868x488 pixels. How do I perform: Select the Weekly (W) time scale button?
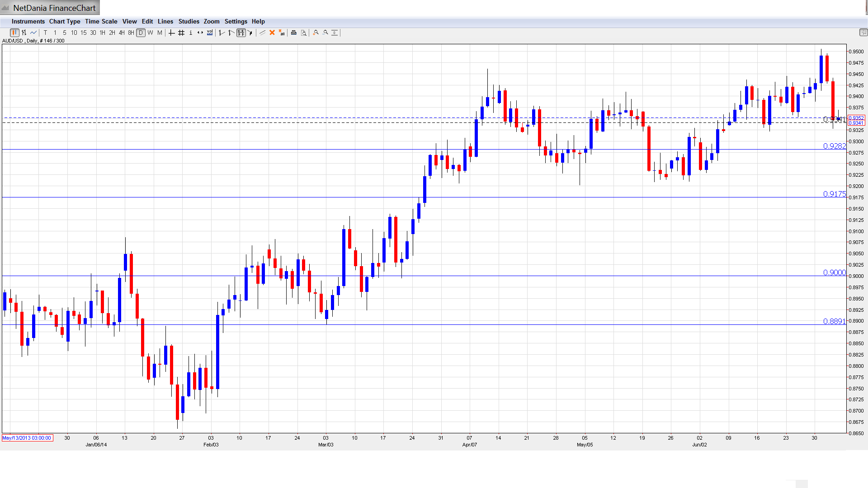[151, 33]
